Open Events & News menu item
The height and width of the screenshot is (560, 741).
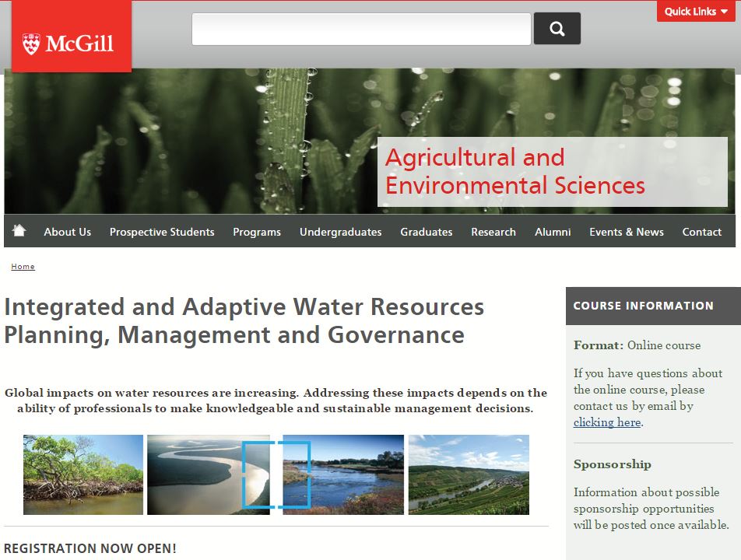pyautogui.click(x=626, y=232)
